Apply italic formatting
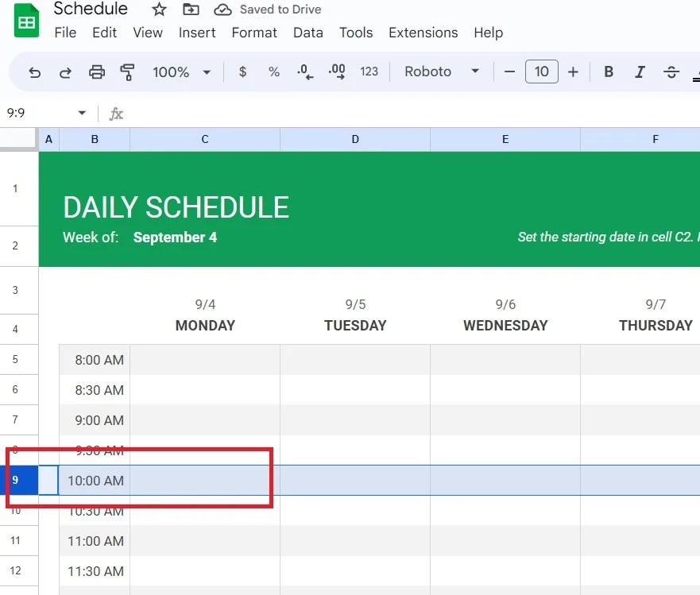700x595 pixels. (640, 71)
